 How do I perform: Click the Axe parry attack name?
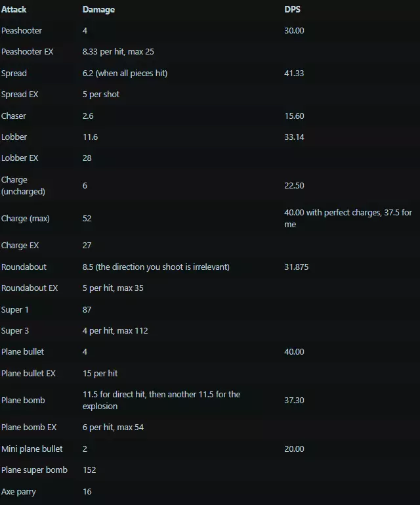click(18, 492)
